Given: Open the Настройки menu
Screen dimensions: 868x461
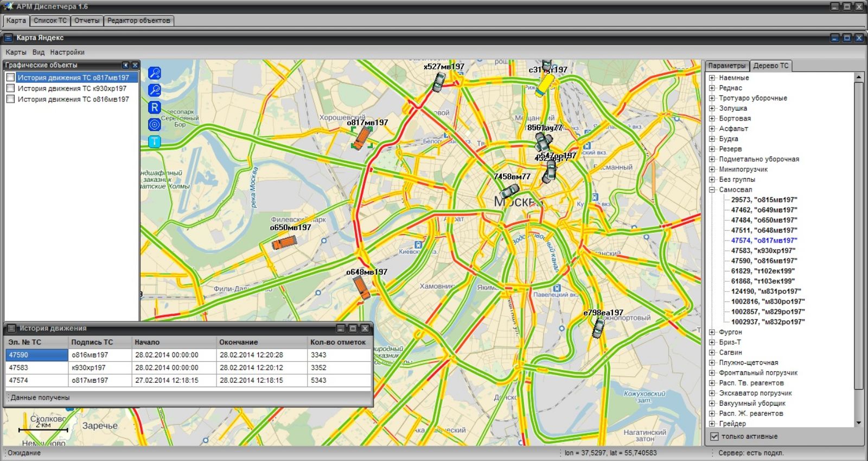Looking at the screenshot, I should tap(67, 52).
